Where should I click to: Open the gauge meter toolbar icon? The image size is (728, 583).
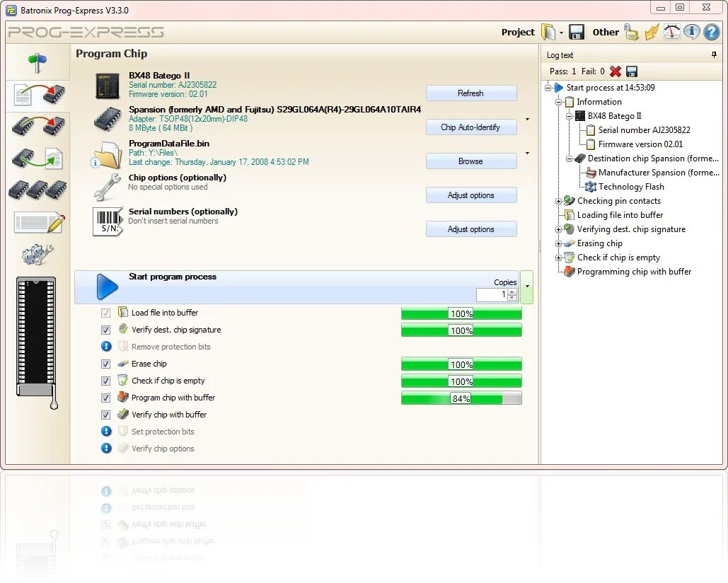click(672, 32)
